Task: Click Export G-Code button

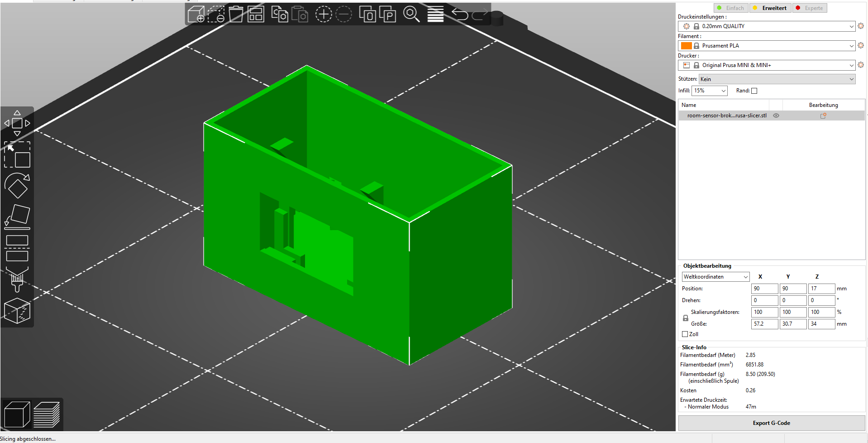Action: [772, 423]
